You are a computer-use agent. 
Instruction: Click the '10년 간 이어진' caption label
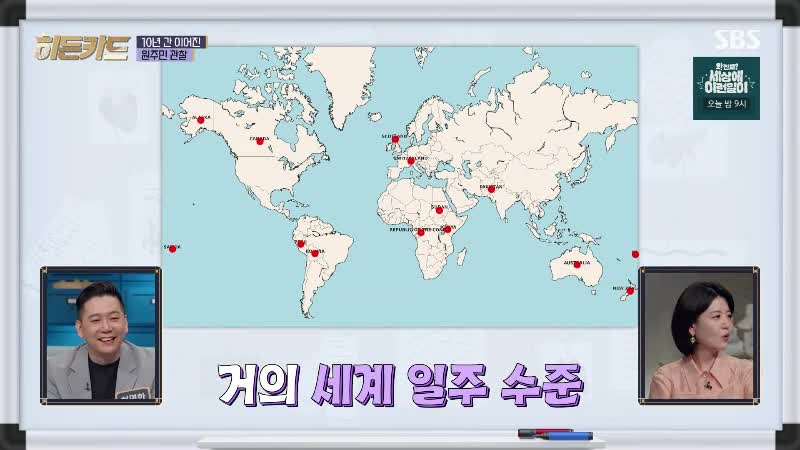tap(171, 42)
